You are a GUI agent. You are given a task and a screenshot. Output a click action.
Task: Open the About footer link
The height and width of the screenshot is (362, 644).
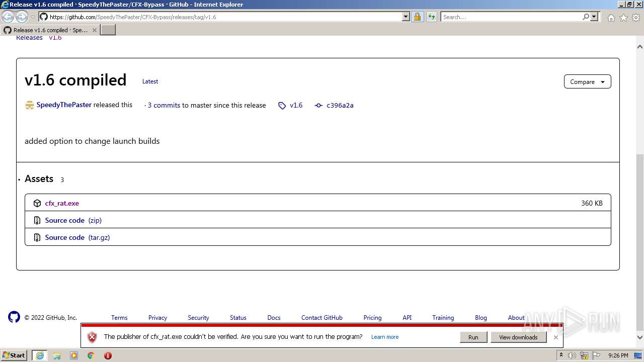click(x=516, y=318)
